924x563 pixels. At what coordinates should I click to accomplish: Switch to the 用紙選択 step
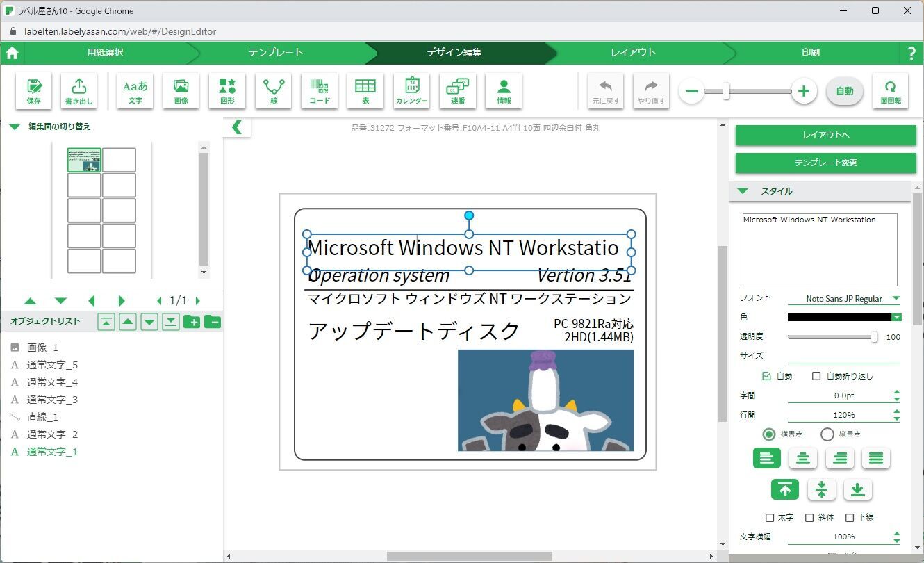[x=105, y=53]
